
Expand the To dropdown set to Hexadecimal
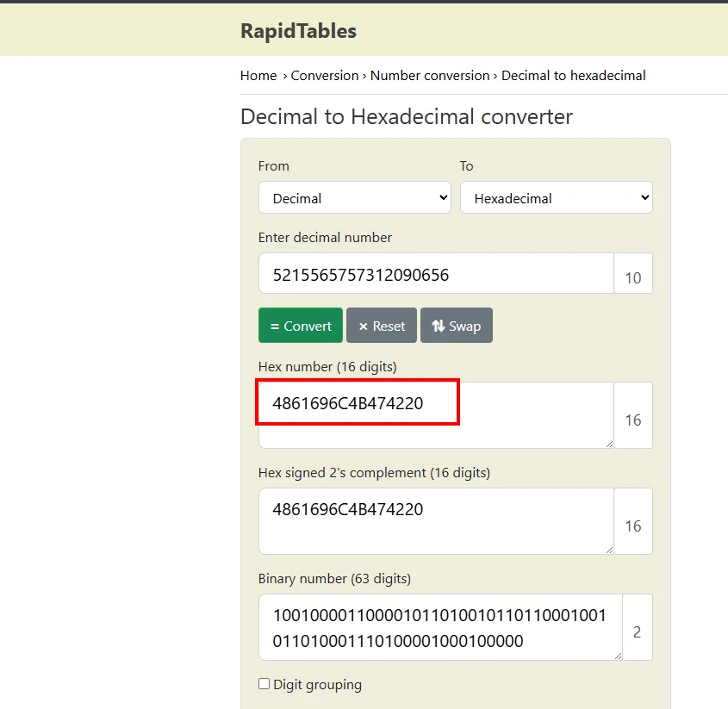tap(557, 198)
